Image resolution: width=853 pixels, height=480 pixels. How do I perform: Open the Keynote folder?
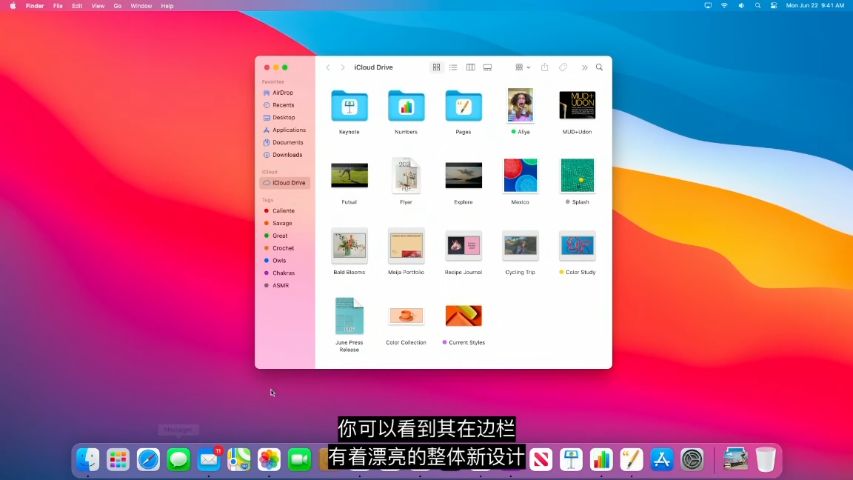click(x=349, y=106)
